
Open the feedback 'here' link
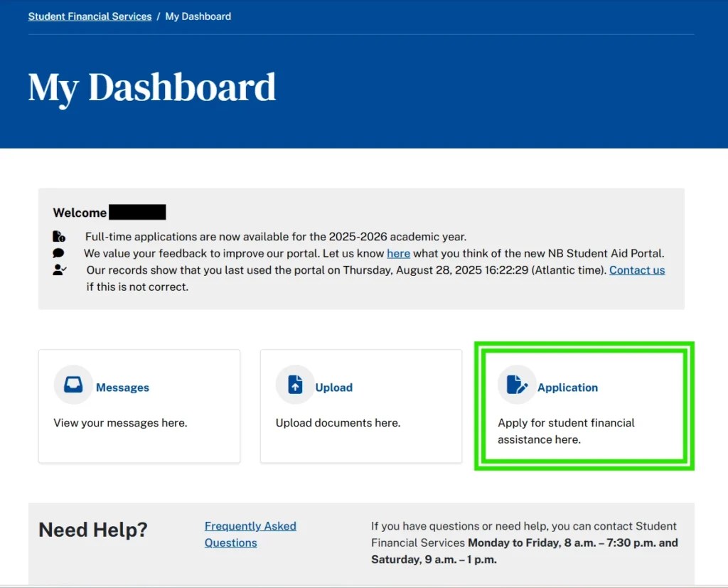398,253
